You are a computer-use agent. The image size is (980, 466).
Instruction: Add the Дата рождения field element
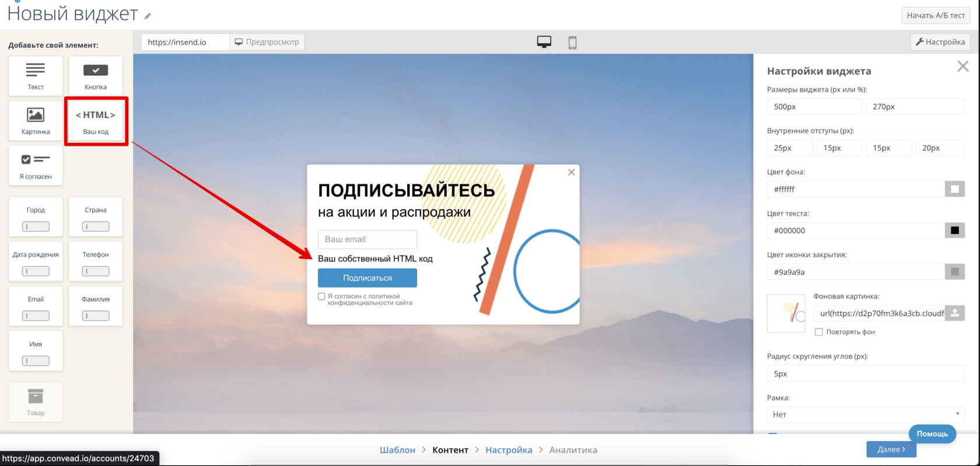click(x=36, y=261)
